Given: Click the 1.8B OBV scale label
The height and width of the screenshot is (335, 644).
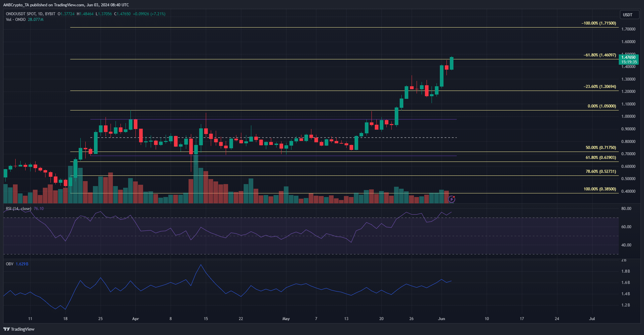Looking at the screenshot, I should point(626,271).
